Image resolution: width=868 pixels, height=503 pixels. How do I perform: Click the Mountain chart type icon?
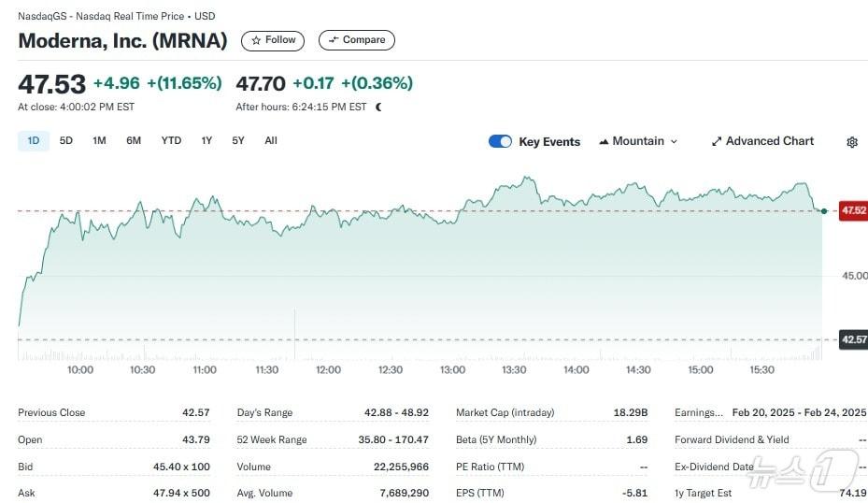604,142
